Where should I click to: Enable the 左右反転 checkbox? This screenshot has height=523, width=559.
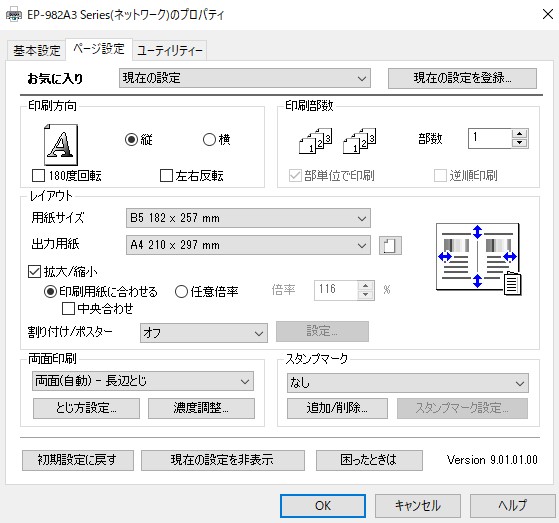(x=166, y=175)
